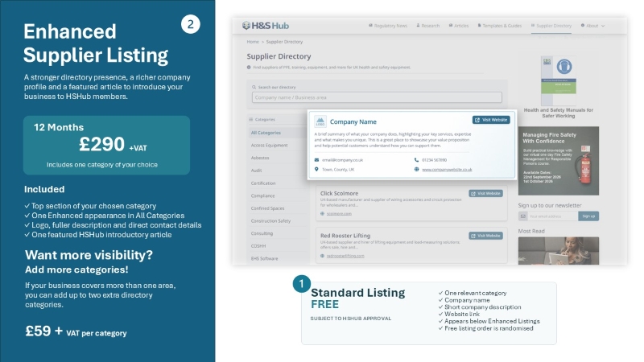Click the location pin icon near Town, County
The width and height of the screenshot is (644, 362).
coord(316,169)
